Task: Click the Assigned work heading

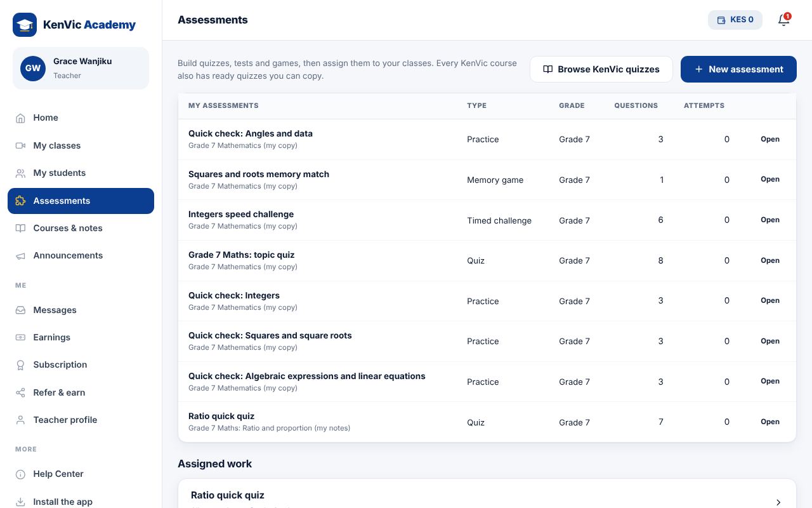Action: click(x=215, y=464)
